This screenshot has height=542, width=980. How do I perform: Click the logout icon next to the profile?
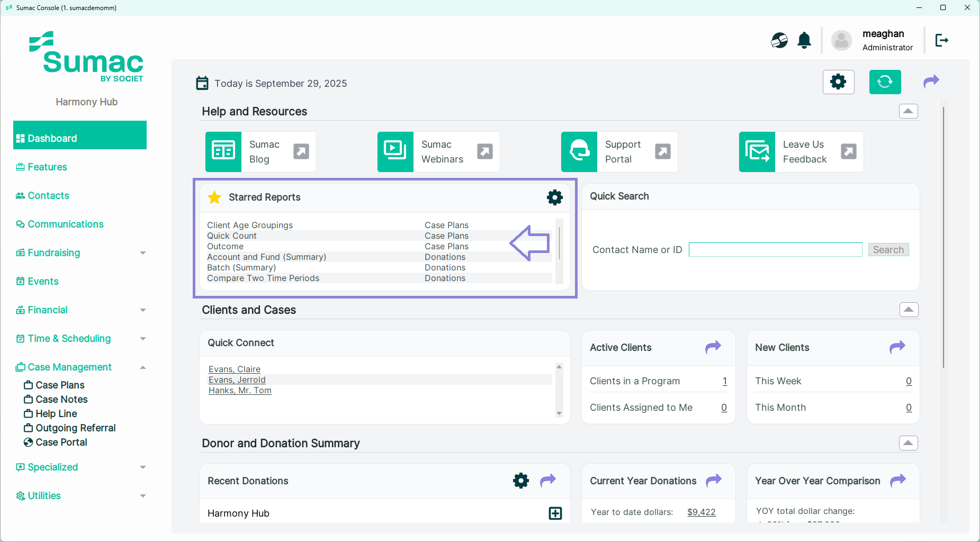941,40
